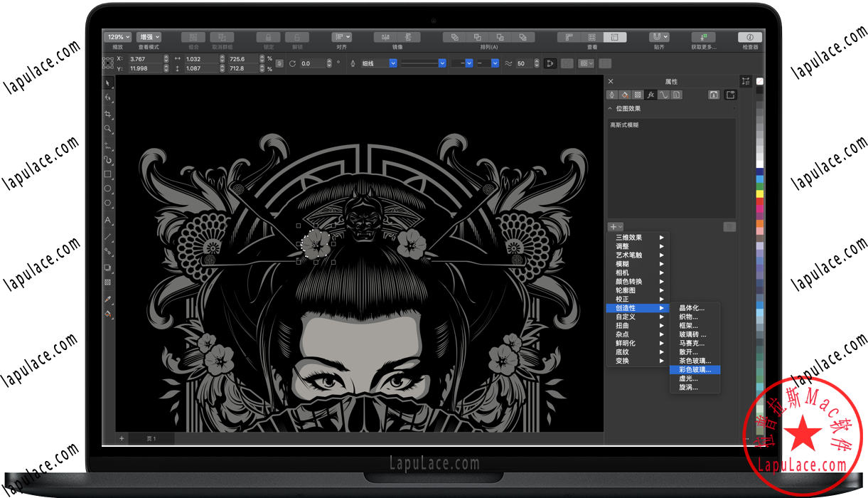Open the fx effects properties tab
Screen dimensions: 868x498
(x=650, y=95)
